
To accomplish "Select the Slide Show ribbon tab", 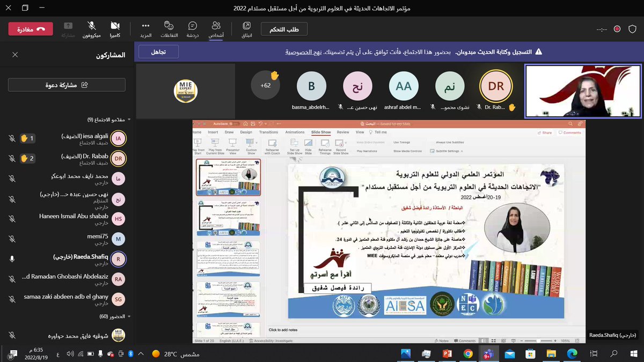I will pyautogui.click(x=320, y=132).
